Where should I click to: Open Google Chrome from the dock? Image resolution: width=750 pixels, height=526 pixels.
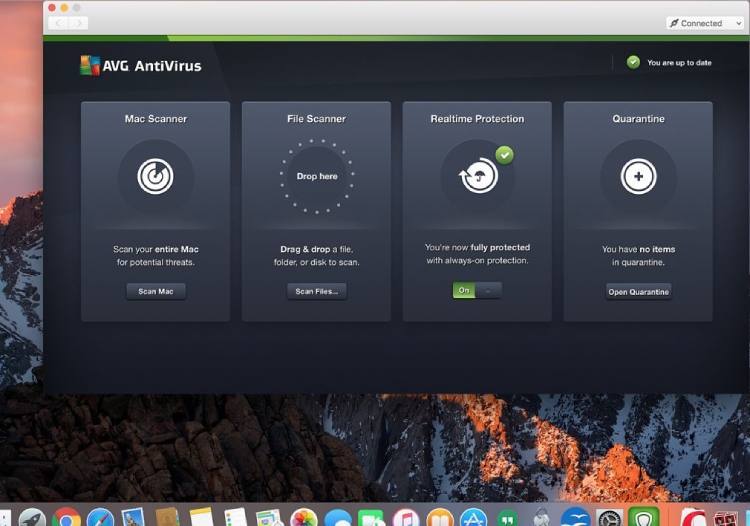click(x=66, y=517)
